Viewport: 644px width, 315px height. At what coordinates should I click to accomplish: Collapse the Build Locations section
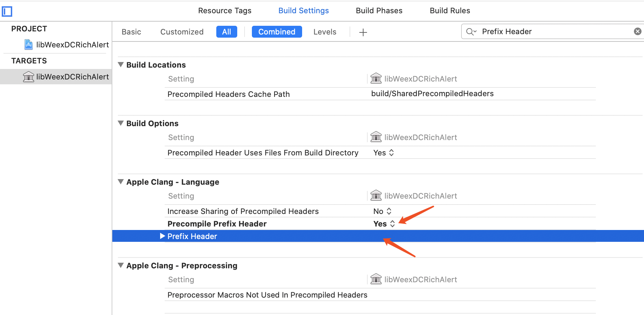coord(121,64)
